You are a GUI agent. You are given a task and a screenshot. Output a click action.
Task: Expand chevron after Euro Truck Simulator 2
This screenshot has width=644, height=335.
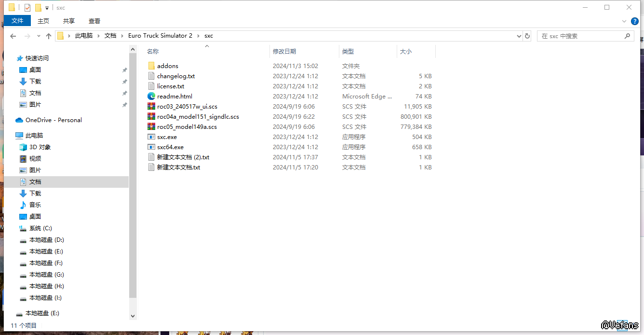[x=198, y=36]
